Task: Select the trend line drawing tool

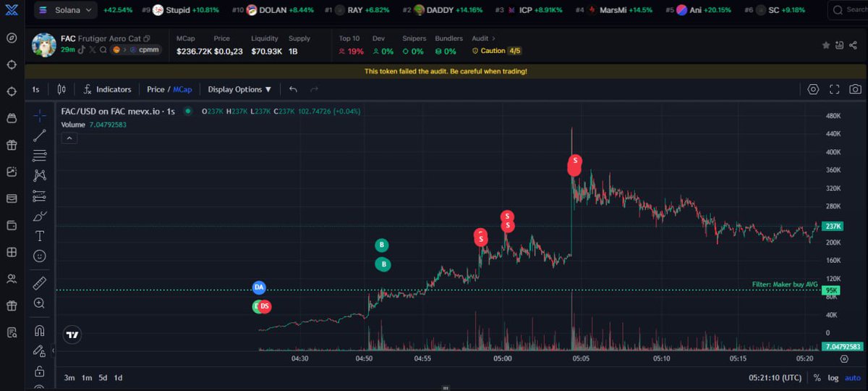Action: 40,135
